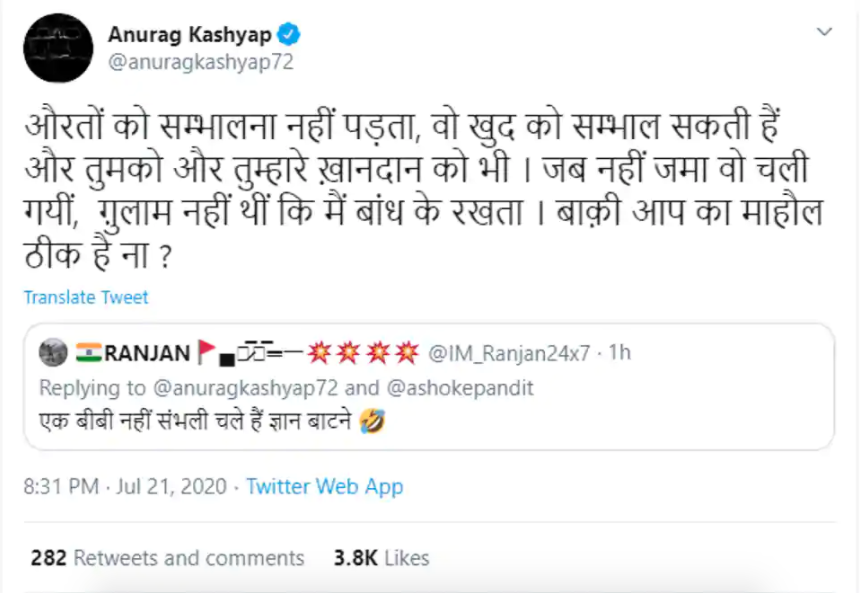Open the tweet options chevron menu
Image resolution: width=860 pixels, height=593 pixels.
[x=824, y=33]
